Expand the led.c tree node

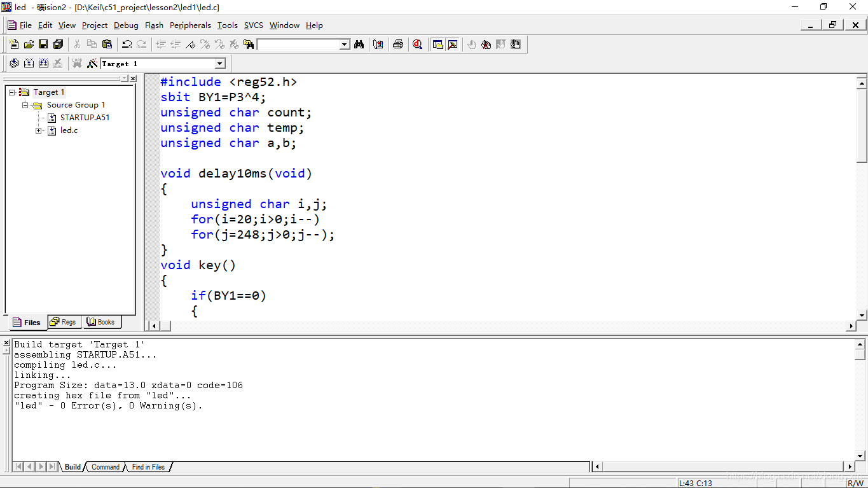coord(39,130)
